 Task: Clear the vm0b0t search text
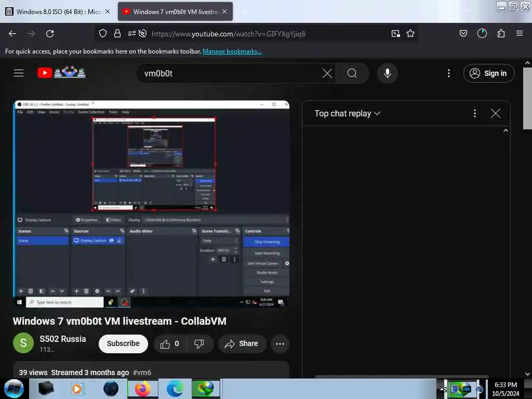click(327, 73)
